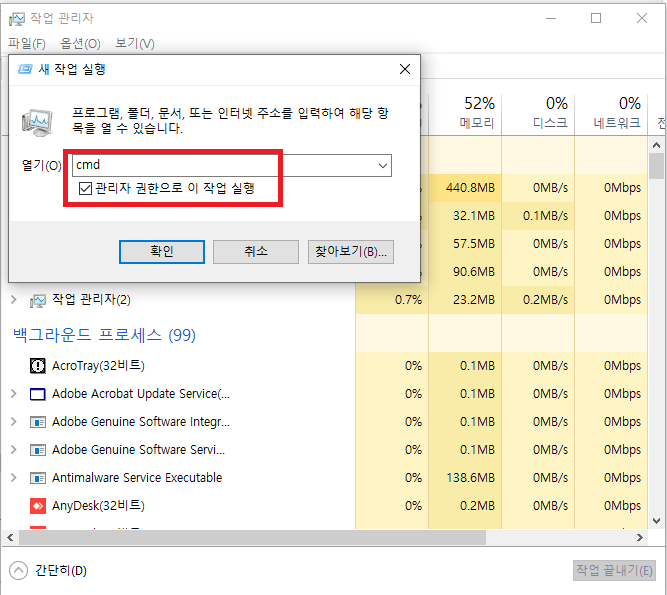Toggle 관리자 권한으로 이 작업 실행 checkbox
Image resolution: width=667 pixels, height=595 pixels.
(x=86, y=188)
